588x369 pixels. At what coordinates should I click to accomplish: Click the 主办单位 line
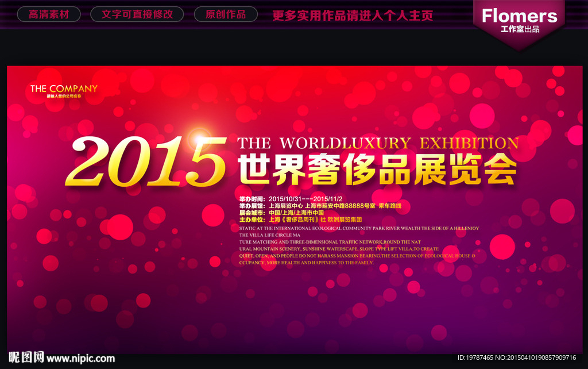click(301, 220)
